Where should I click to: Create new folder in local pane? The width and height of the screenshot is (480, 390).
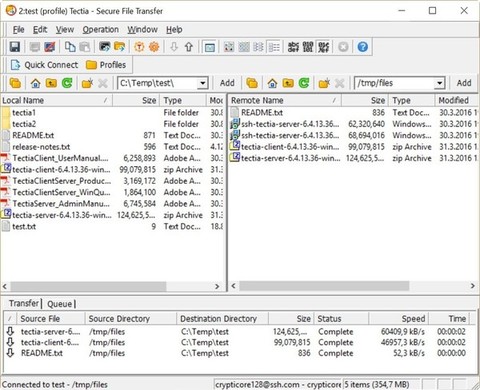coord(87,83)
